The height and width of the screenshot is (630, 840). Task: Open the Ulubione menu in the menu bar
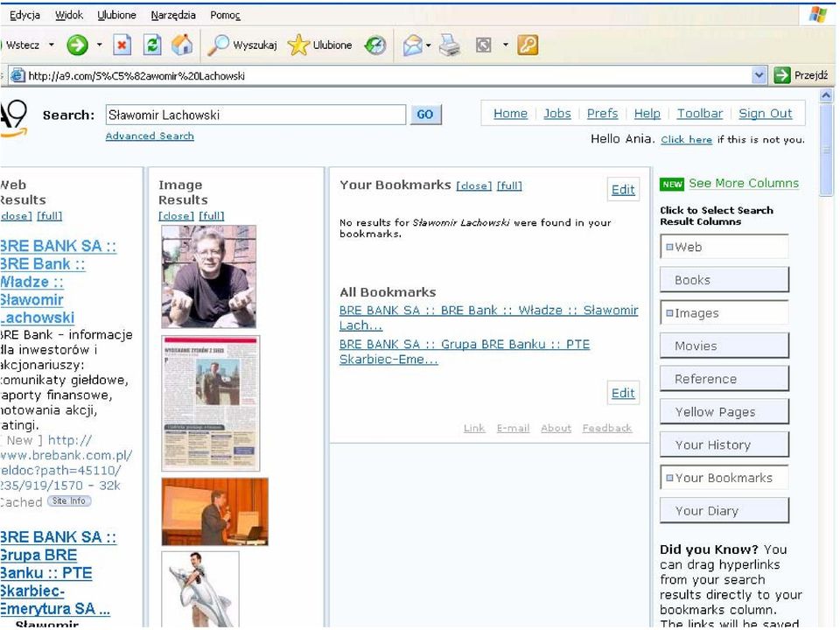(x=116, y=15)
